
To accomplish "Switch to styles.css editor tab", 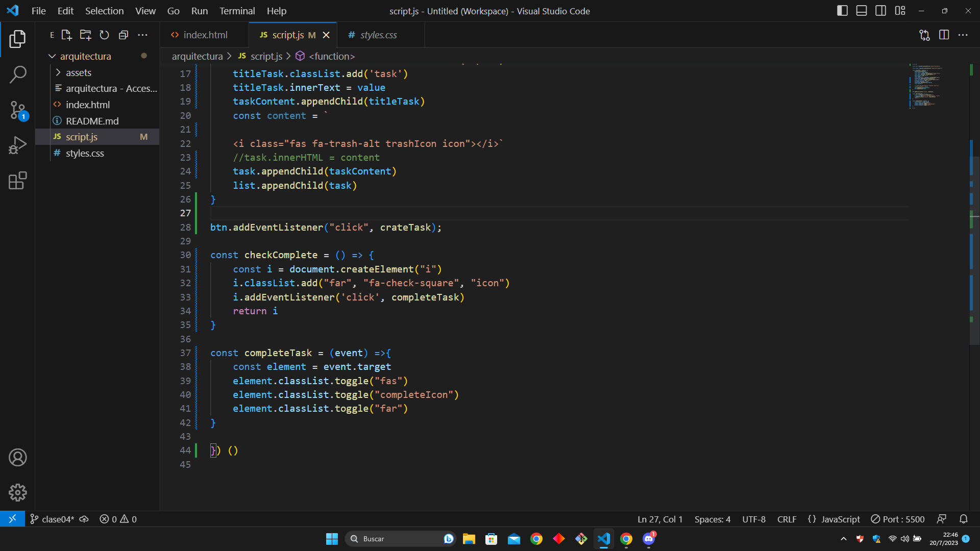I will tap(380, 35).
